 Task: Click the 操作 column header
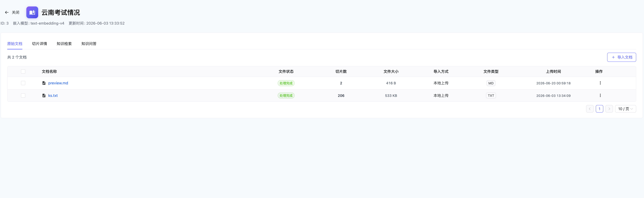tap(599, 71)
